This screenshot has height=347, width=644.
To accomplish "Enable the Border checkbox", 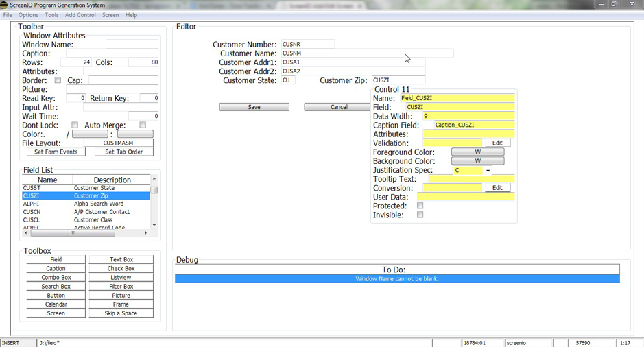I will (x=58, y=80).
